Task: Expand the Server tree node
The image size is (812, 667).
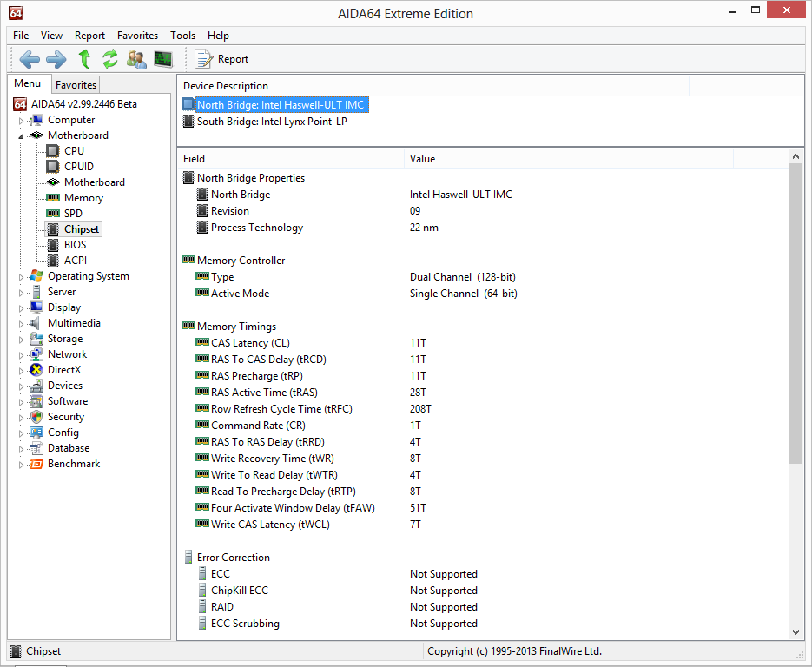Action: [x=21, y=293]
